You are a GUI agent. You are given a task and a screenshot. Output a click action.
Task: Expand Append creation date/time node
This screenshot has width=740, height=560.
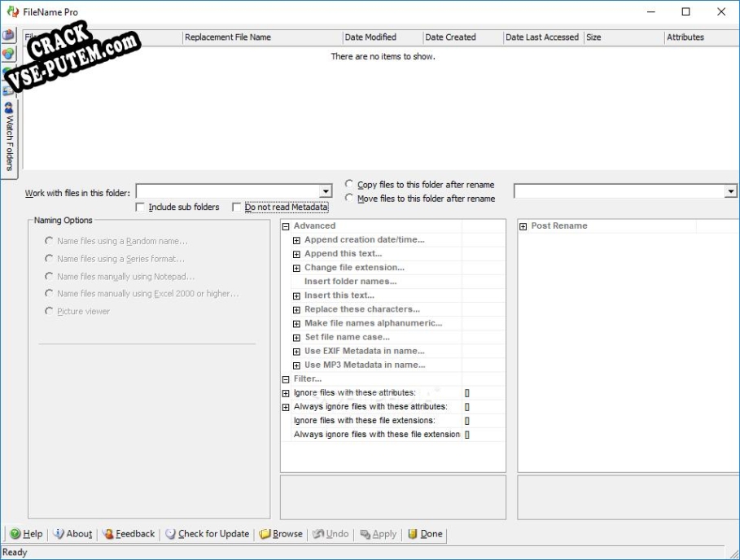(296, 241)
